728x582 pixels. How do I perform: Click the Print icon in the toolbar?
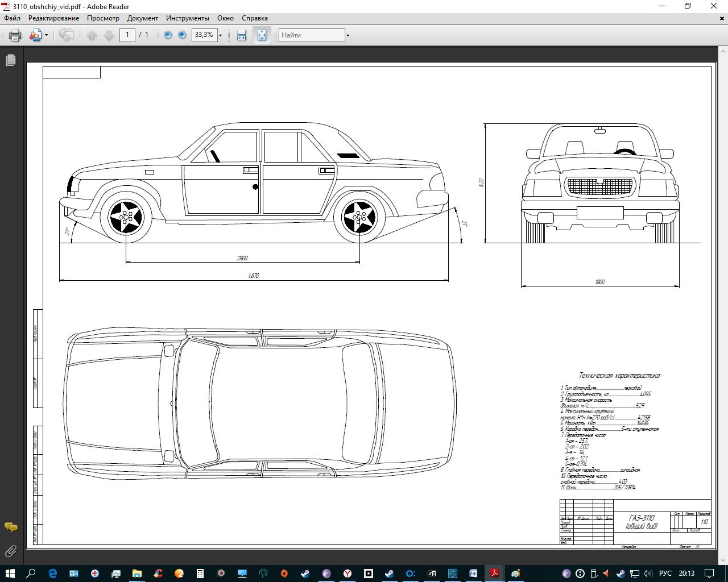[15, 35]
